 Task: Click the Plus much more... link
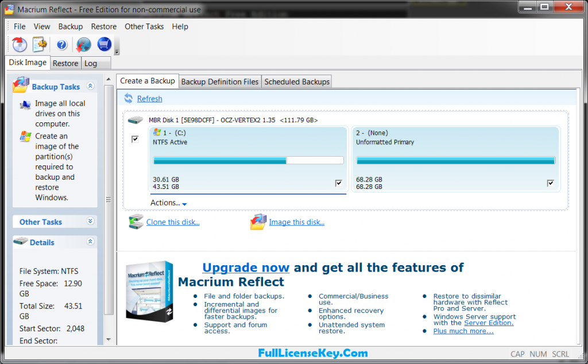click(x=463, y=331)
